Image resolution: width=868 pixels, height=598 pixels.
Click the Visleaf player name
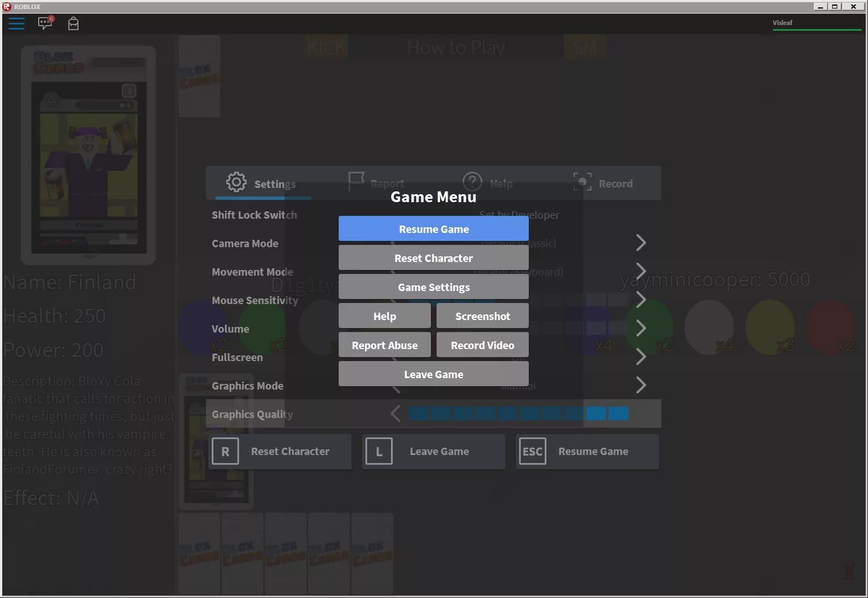[x=782, y=23]
